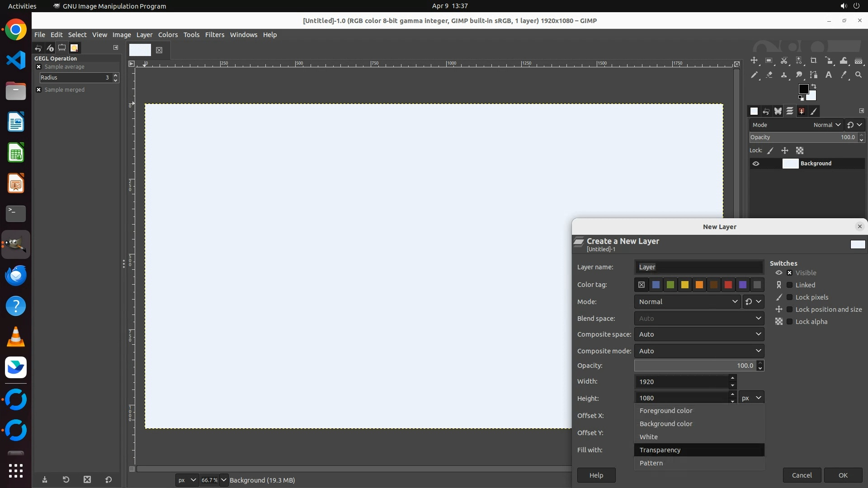Hide the Background layer via eye icon

[x=756, y=164]
